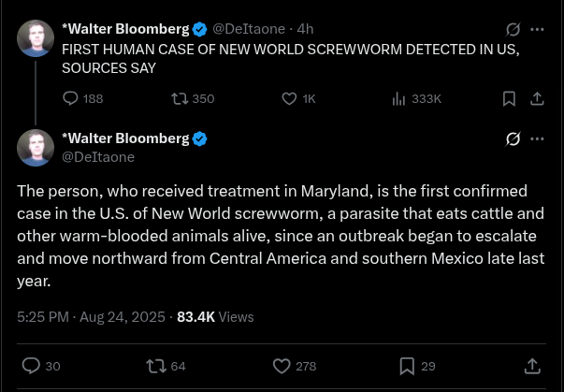The image size is (564, 392).
Task: Open Walter Bloomberg's avatar on first tweet
Action: pyautogui.click(x=36, y=37)
